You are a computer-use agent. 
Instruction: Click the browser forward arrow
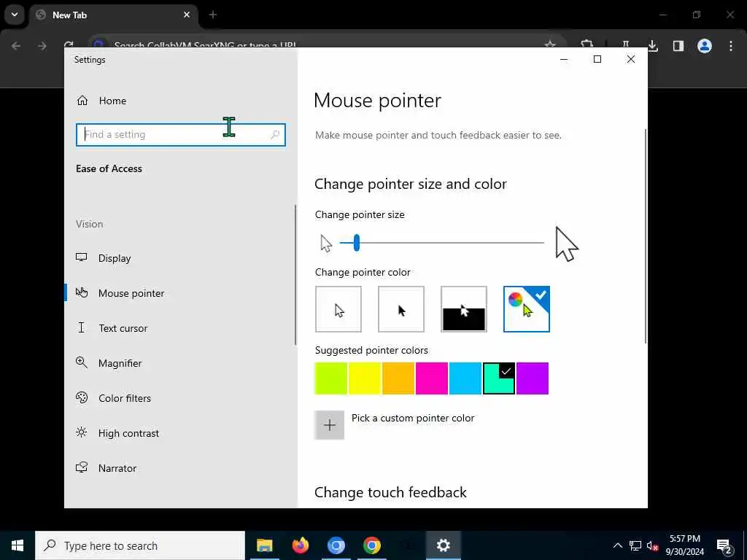(42, 46)
